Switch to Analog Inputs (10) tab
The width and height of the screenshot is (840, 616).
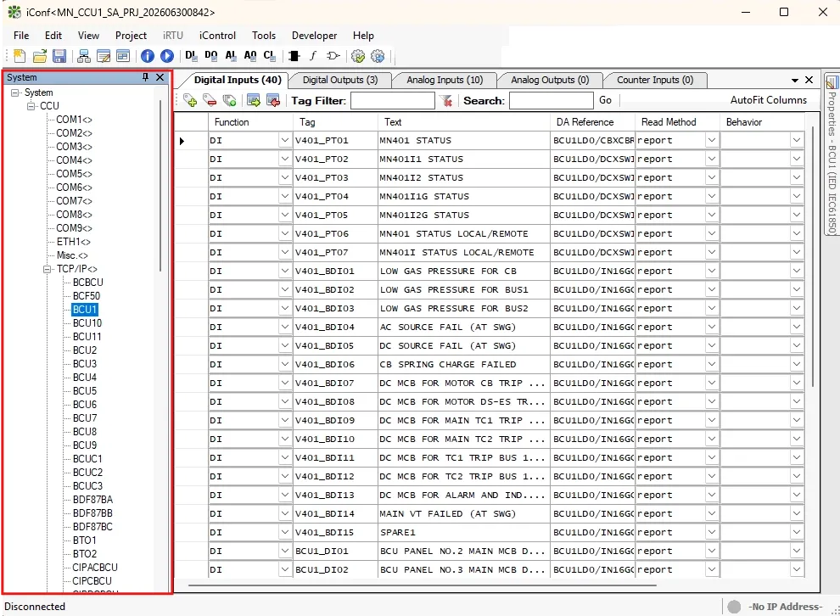[x=445, y=80]
